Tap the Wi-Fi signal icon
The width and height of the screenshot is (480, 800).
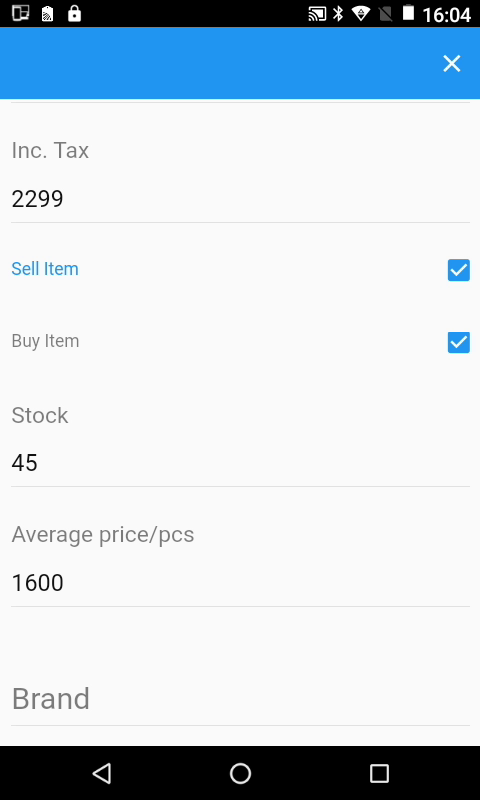click(x=361, y=14)
